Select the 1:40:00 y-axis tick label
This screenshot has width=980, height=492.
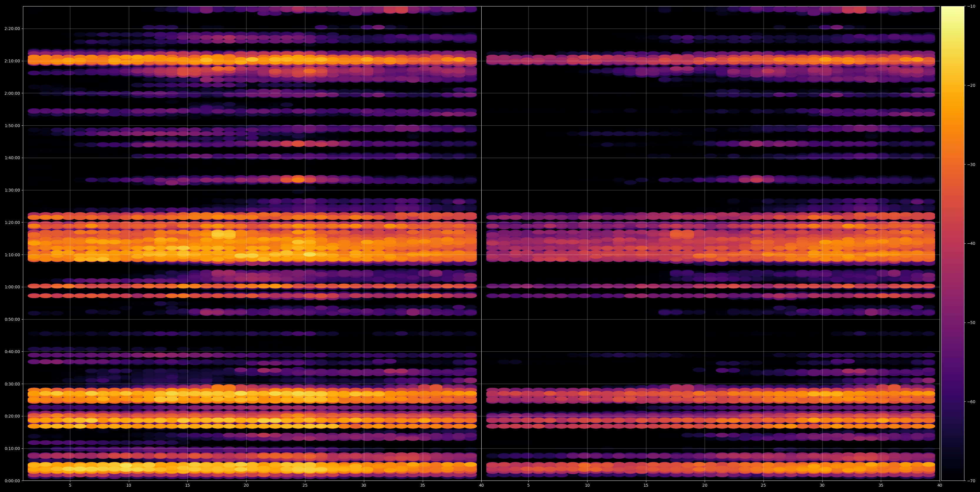[12, 157]
